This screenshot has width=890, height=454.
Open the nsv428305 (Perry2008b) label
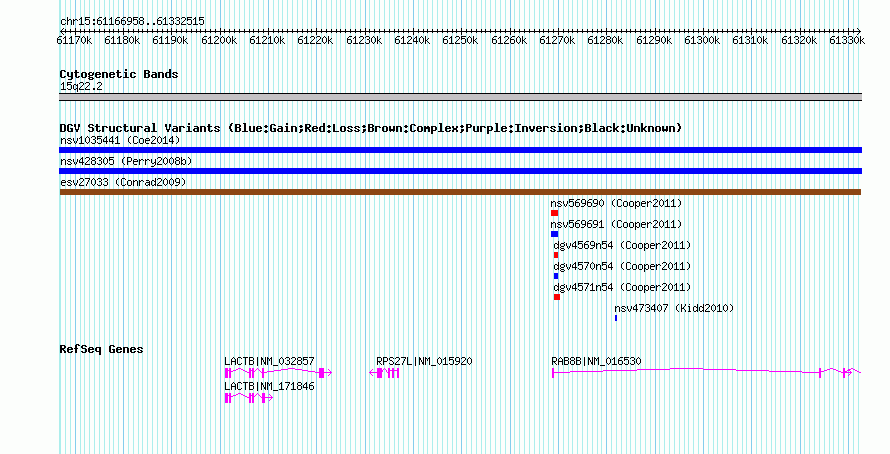pyautogui.click(x=126, y=161)
